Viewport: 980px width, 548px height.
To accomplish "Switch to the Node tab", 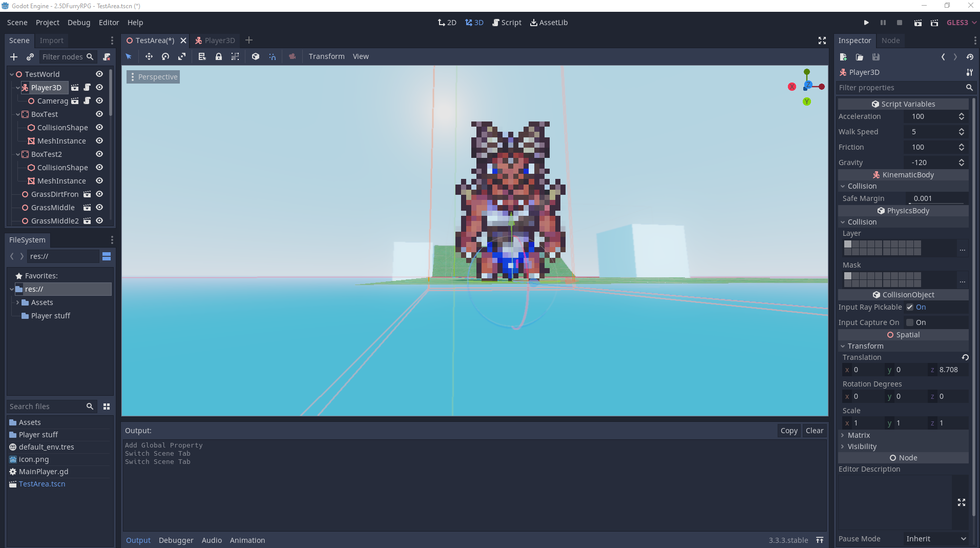I will [x=890, y=40].
